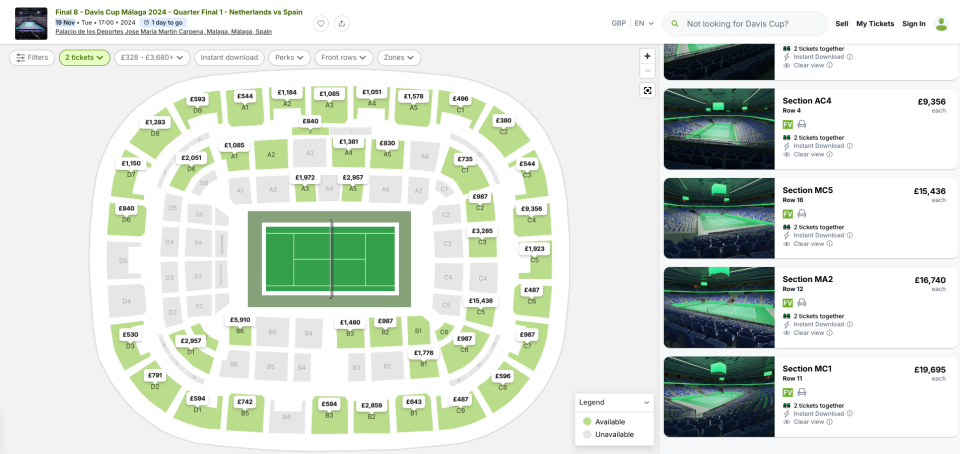Click the Sell header link
This screenshot has height=454, width=960.
pos(842,23)
